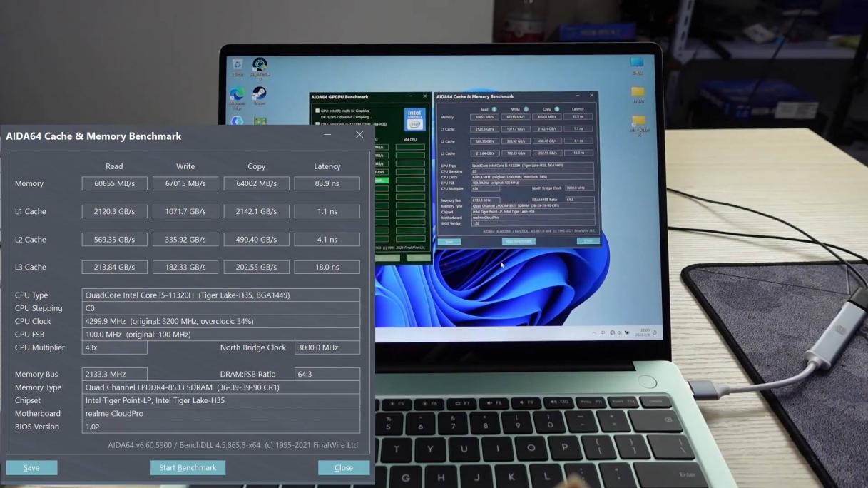The height and width of the screenshot is (488, 868).
Task: Select the Memory Write value 67015 MB/s
Action: (185, 183)
